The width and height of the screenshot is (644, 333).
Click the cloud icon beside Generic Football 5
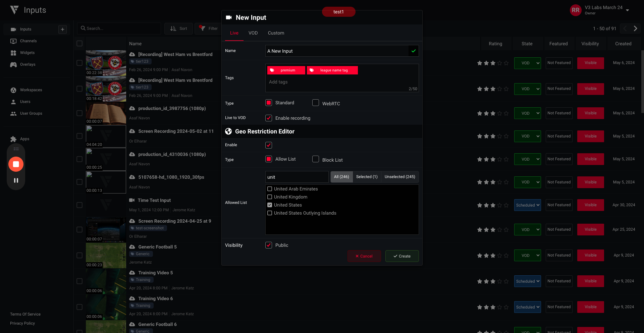[x=132, y=247]
